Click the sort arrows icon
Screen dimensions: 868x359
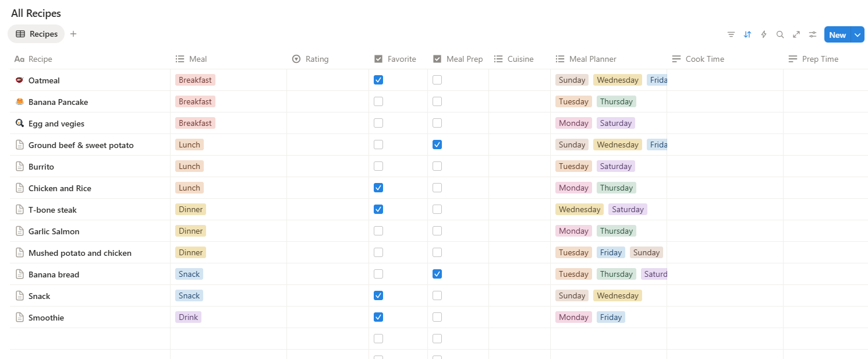click(747, 35)
